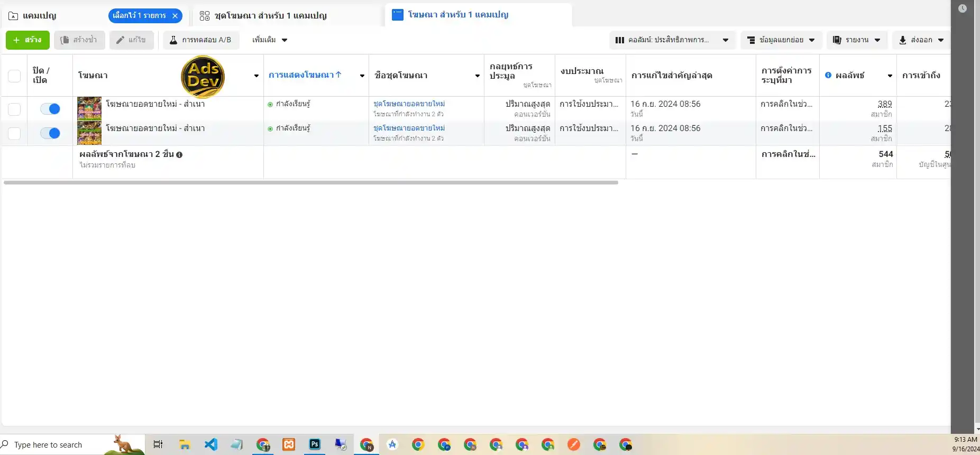Tick the checkbox of the ad with 389 results
The height and width of the screenshot is (455, 980).
pyautogui.click(x=14, y=109)
